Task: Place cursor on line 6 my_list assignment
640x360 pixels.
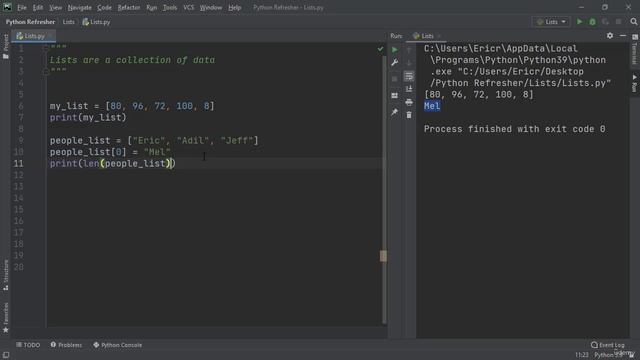Action: pyautogui.click(x=132, y=106)
